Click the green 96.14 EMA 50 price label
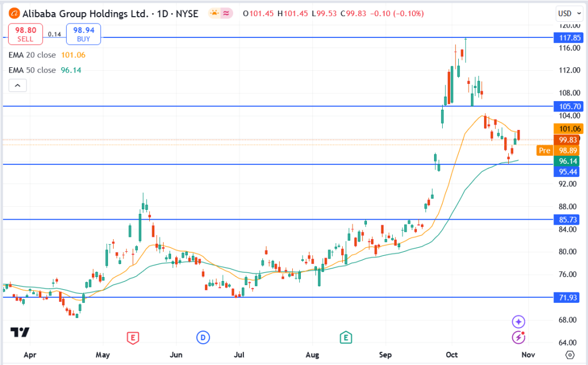The width and height of the screenshot is (588, 365). click(x=567, y=161)
